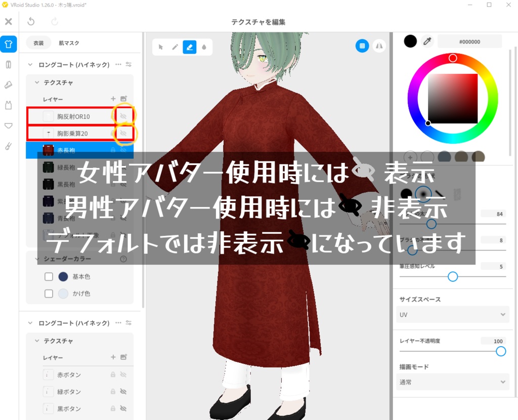Show the hidden 胸反射OR10 layer
The width and height of the screenshot is (518, 420).
(124, 115)
